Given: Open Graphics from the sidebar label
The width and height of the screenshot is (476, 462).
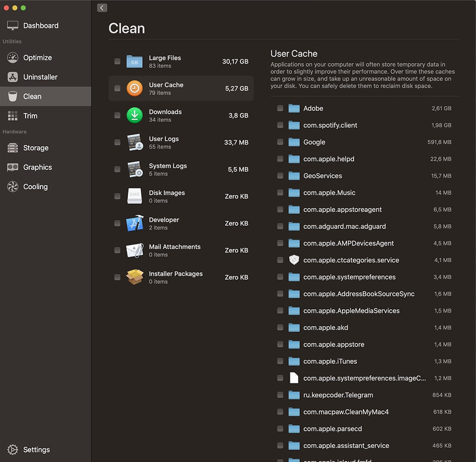Looking at the screenshot, I should (x=37, y=167).
